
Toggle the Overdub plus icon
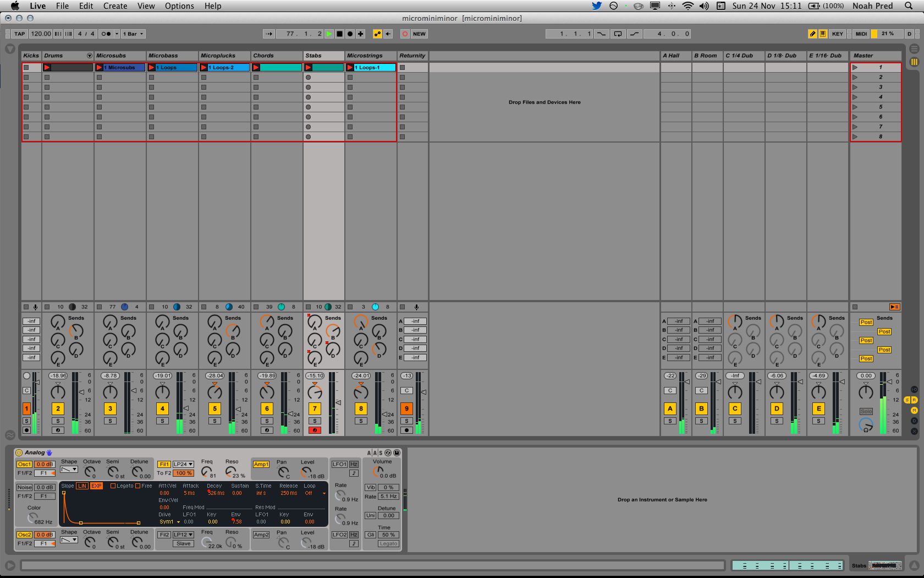tap(360, 34)
